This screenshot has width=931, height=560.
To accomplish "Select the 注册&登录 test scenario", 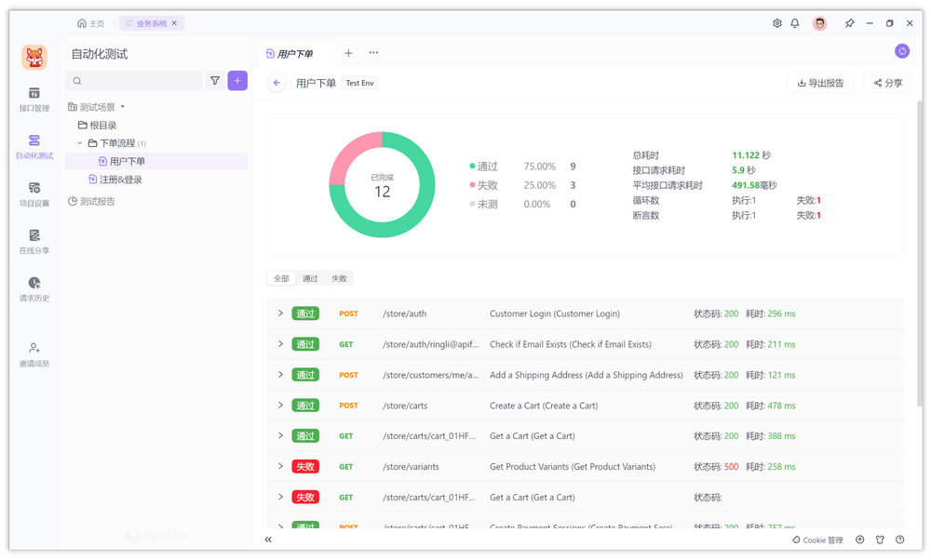I will tap(121, 180).
